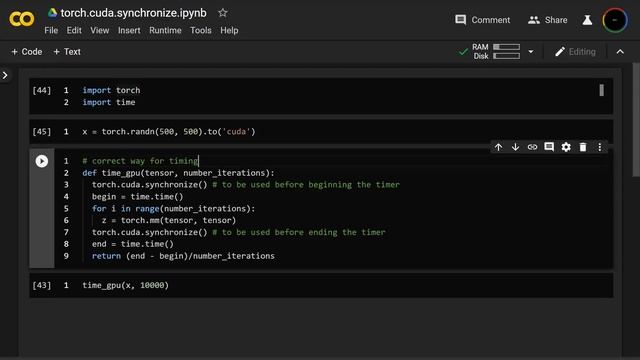Click the RAM usage bar
The image size is (640, 360).
[507, 47]
